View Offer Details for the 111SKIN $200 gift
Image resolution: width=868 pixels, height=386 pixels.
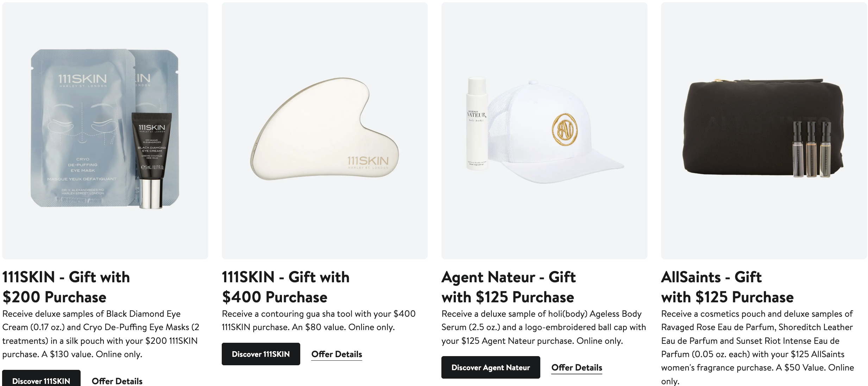(117, 381)
